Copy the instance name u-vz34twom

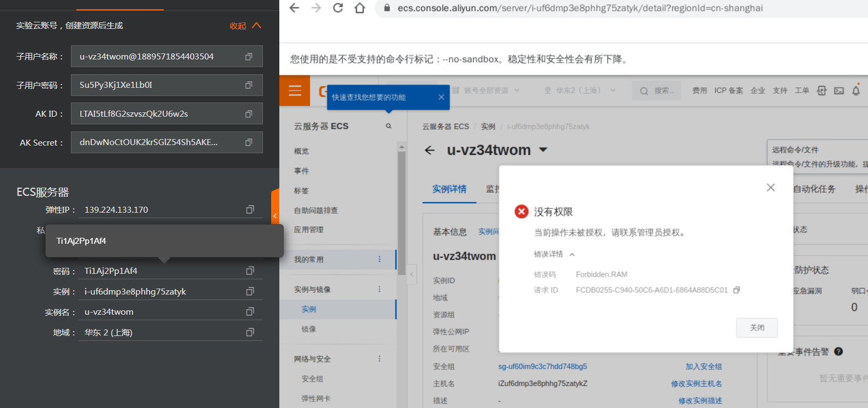click(250, 311)
